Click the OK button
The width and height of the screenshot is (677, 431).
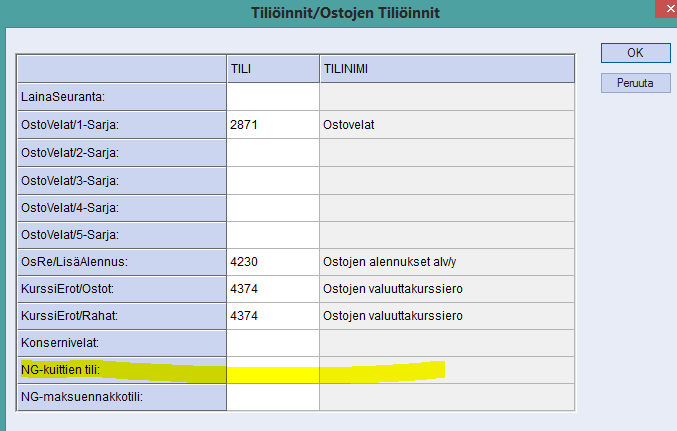coord(635,52)
